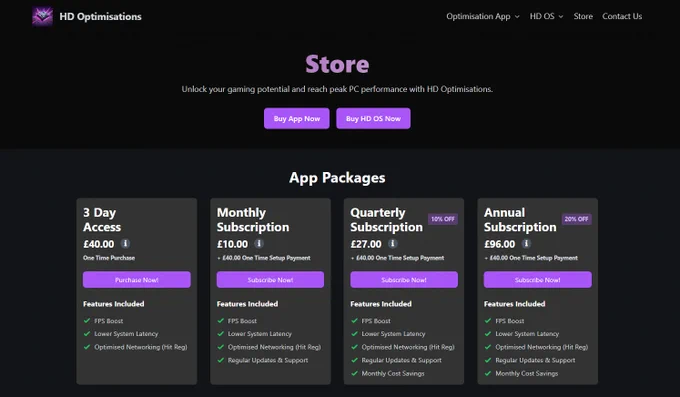
Task: Click the Buy App Now button
Action: click(297, 118)
